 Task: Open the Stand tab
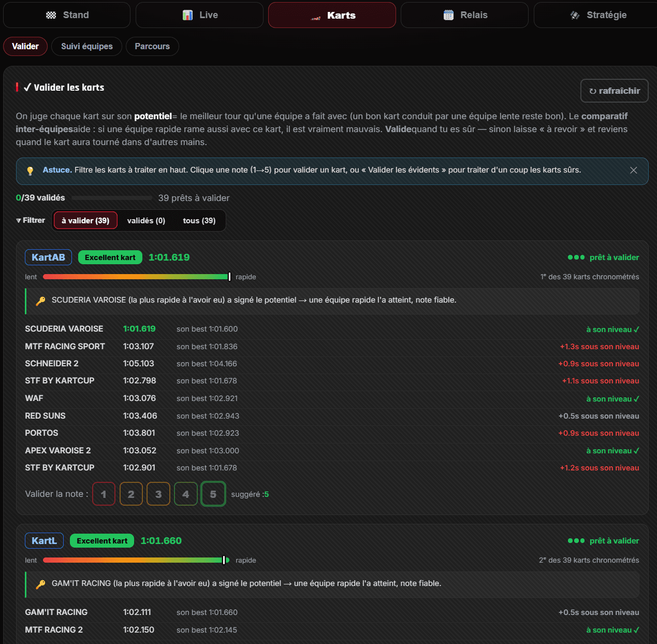[67, 15]
